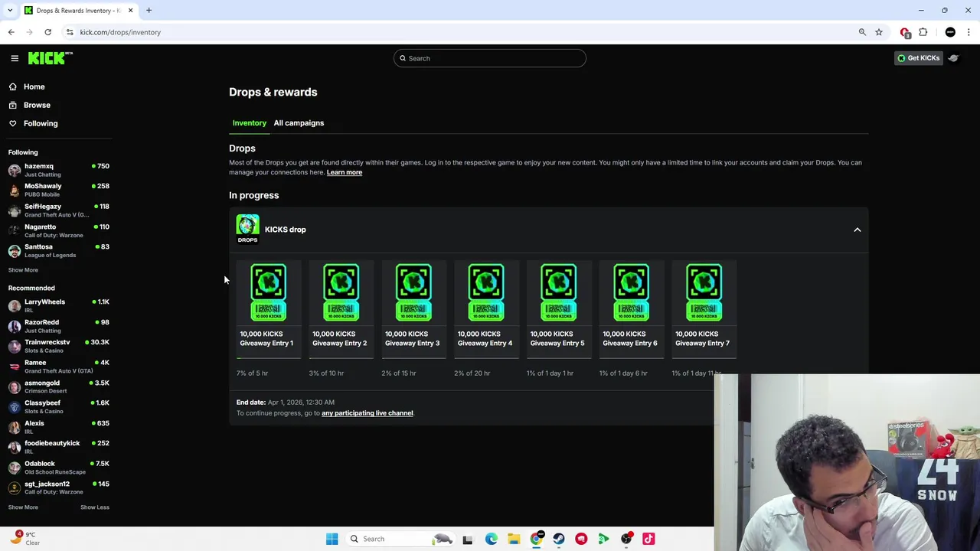Click the Nagaretto channel avatar
Screen dimensions: 980x551
pyautogui.click(x=15, y=230)
